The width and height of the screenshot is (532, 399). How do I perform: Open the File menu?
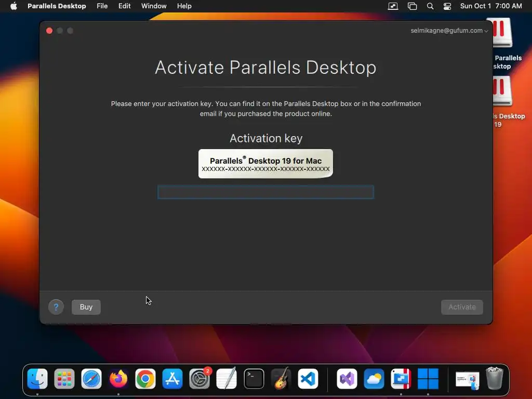coord(102,6)
